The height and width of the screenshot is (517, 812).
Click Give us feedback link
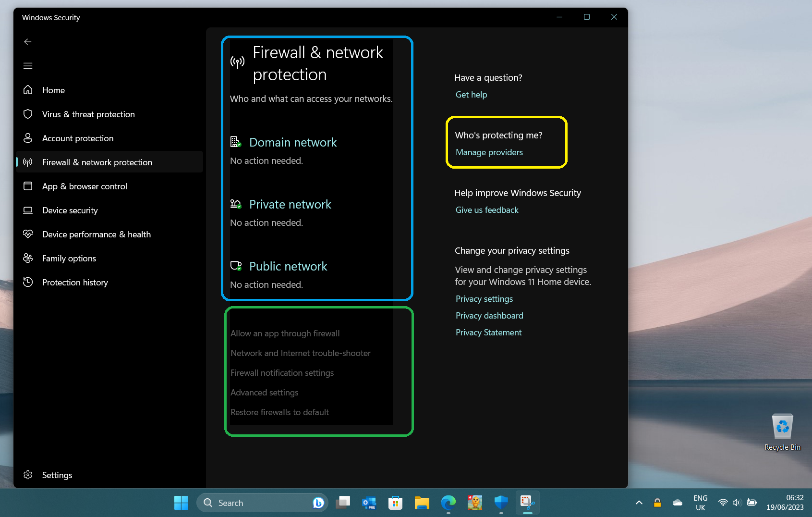(487, 210)
